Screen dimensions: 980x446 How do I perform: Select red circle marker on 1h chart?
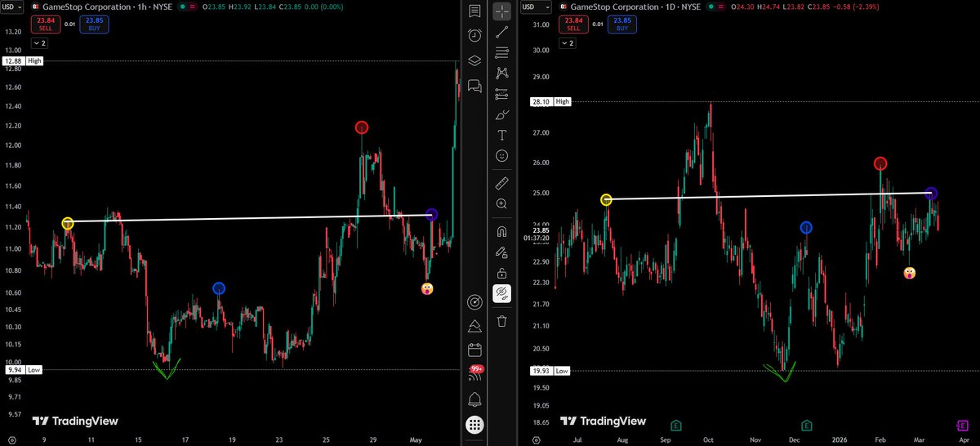(x=362, y=127)
